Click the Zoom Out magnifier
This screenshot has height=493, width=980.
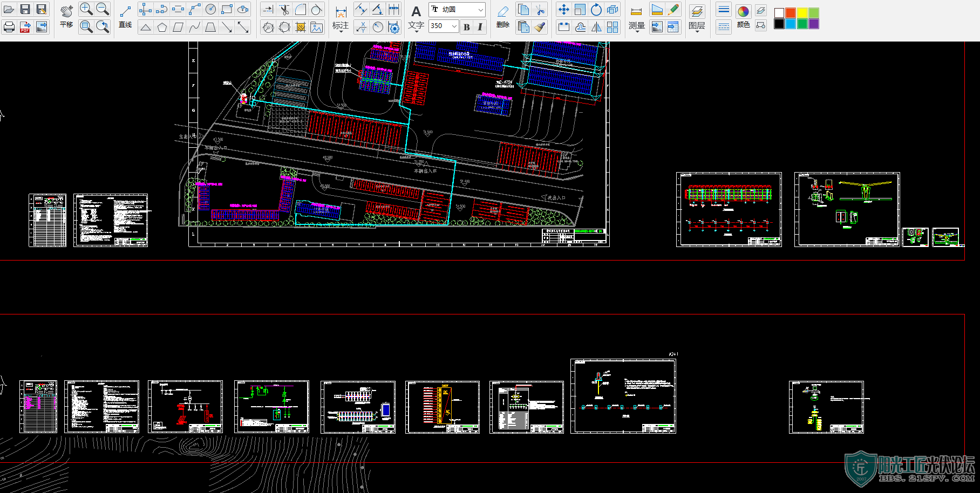coord(103,9)
